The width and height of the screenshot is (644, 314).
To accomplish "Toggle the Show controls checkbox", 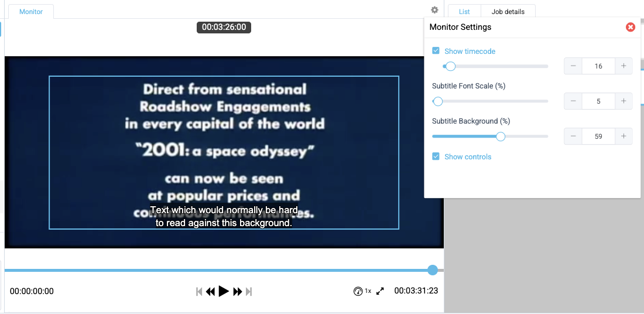I will click(436, 156).
